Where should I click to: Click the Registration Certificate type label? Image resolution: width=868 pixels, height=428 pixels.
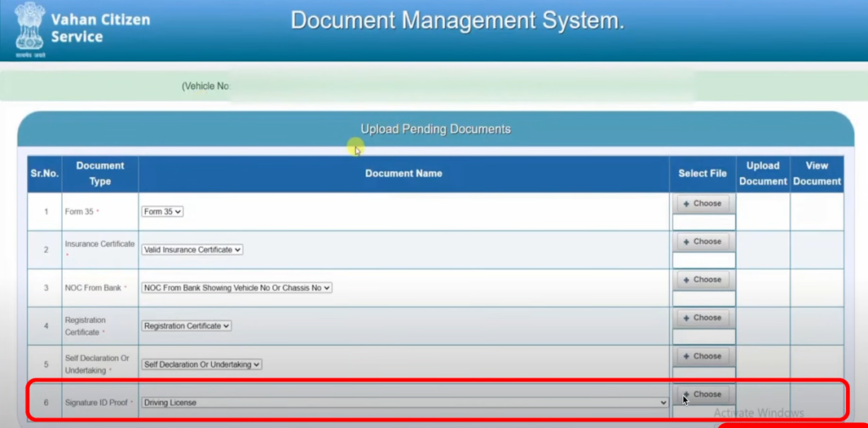point(86,326)
